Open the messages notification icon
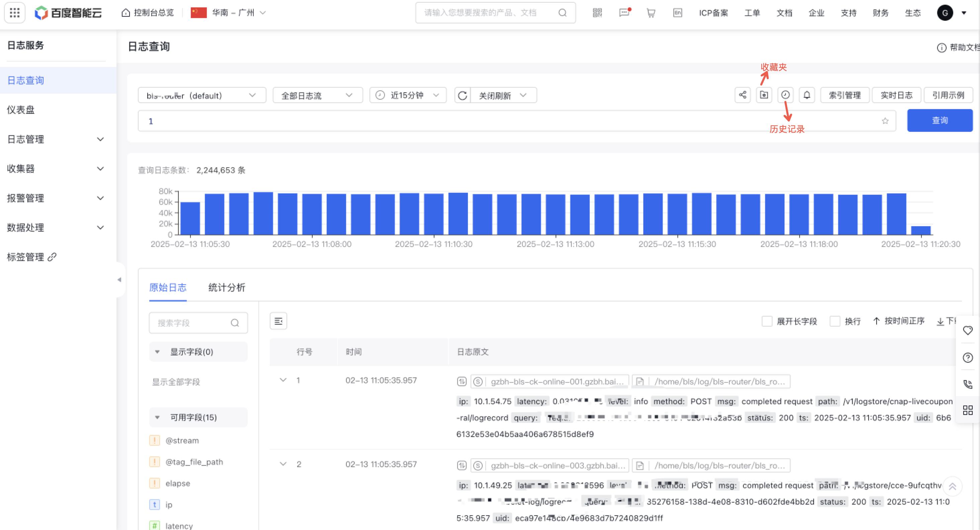 [624, 12]
